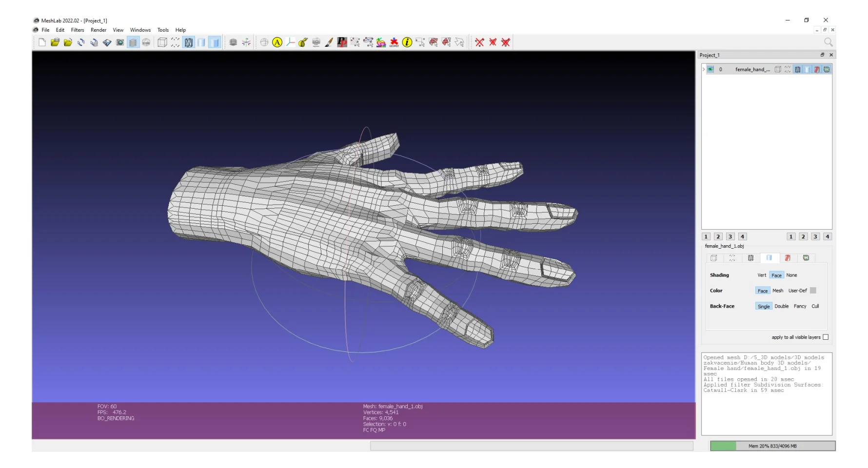Select the yellow Annotation 'A' tool
Viewport: 868px width, 468px height.
pyautogui.click(x=277, y=42)
